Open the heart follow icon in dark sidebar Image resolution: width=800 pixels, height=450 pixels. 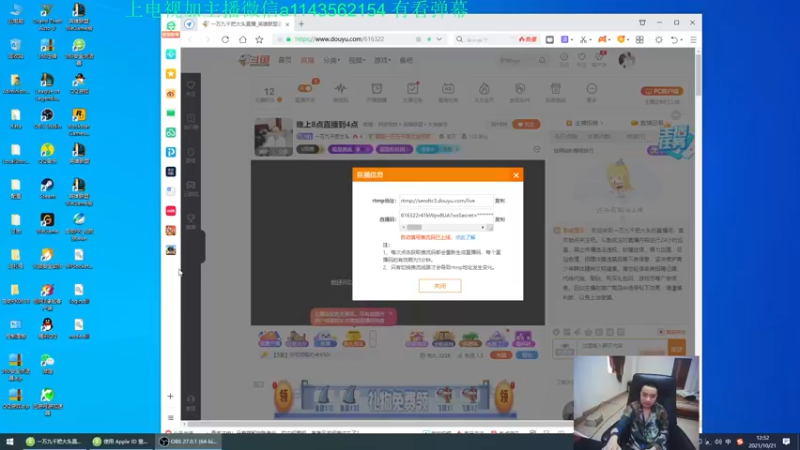click(191, 87)
